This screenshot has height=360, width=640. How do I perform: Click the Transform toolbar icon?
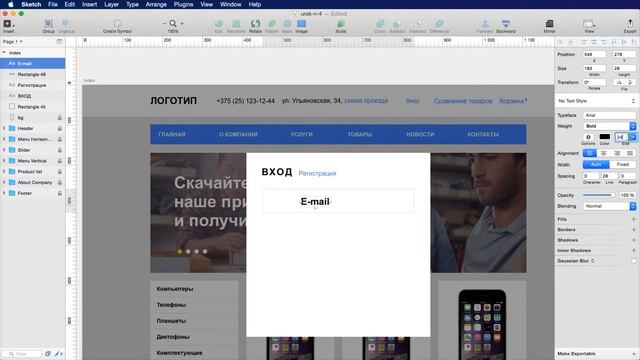point(236,24)
